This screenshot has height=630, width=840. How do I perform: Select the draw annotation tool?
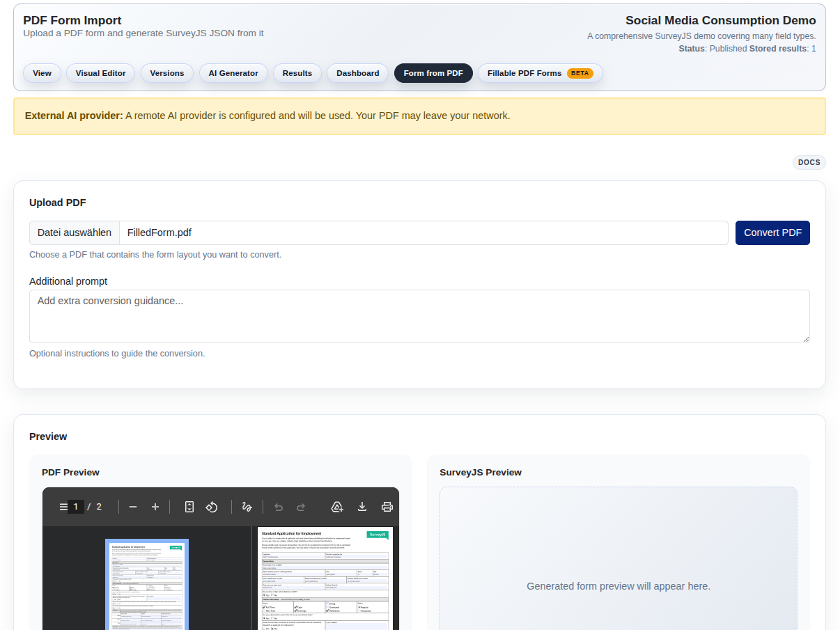pos(247,507)
